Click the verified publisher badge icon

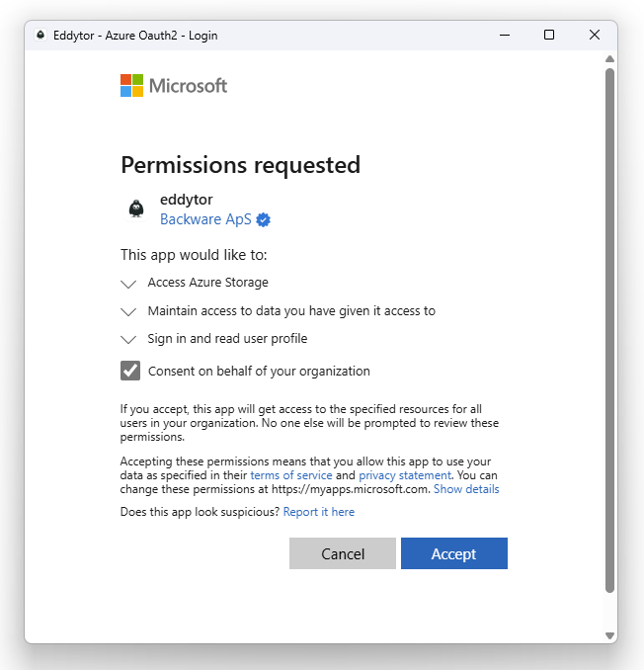click(263, 219)
